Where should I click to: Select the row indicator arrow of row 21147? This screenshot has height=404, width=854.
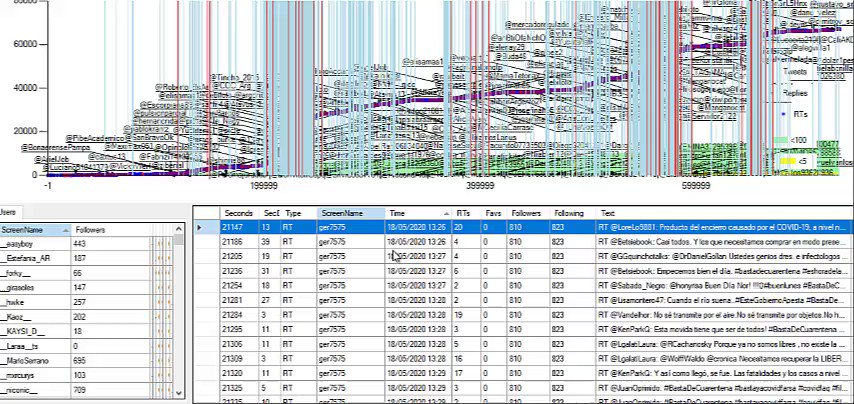(199, 227)
